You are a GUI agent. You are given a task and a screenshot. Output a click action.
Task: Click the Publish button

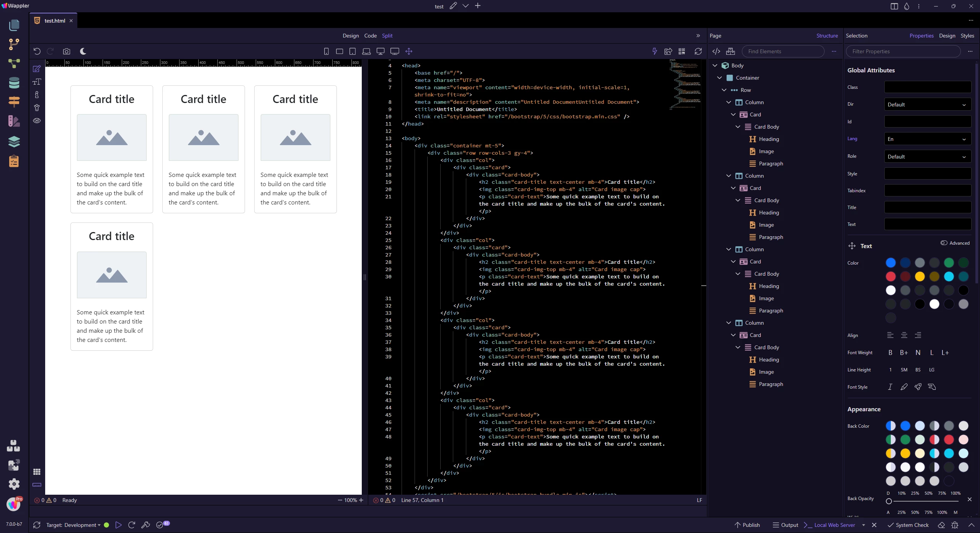coord(747,525)
